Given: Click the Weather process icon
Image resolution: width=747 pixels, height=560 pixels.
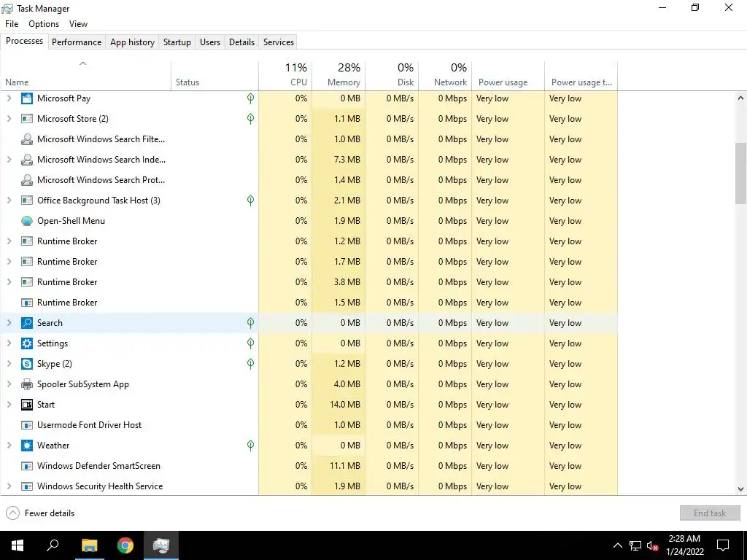Looking at the screenshot, I should (27, 446).
